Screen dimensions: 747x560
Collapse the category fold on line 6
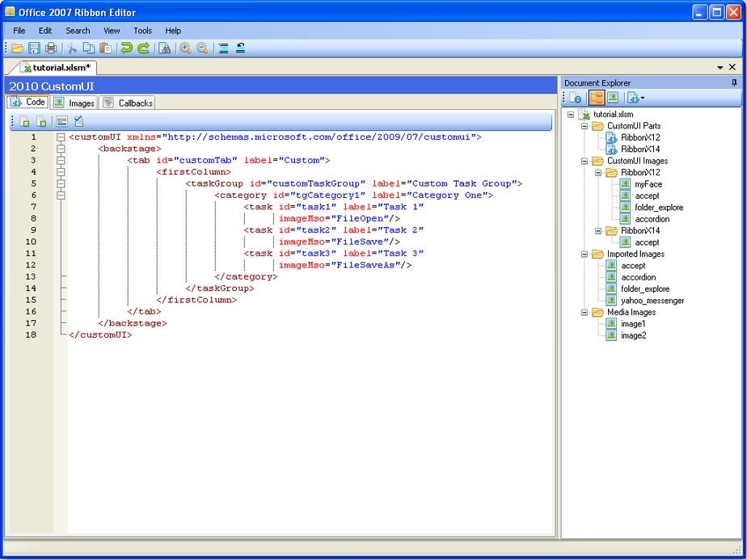pos(61,196)
